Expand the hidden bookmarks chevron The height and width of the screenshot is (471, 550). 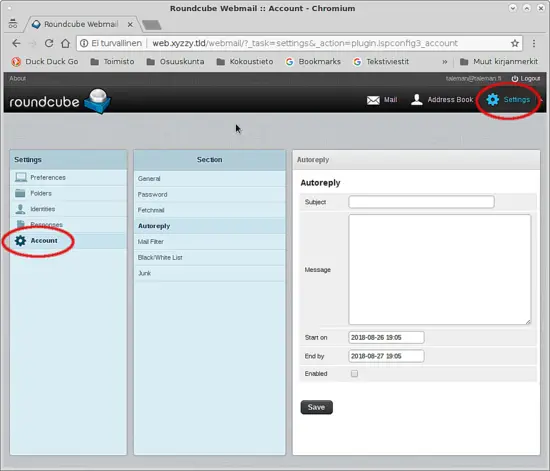click(445, 62)
